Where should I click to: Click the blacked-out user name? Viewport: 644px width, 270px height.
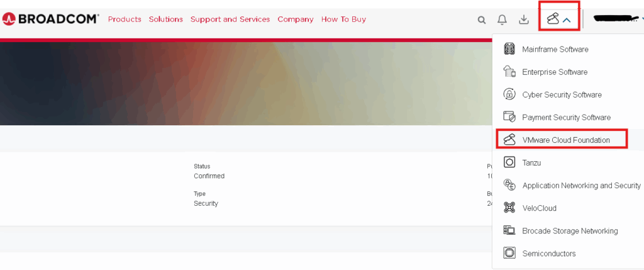click(x=615, y=18)
